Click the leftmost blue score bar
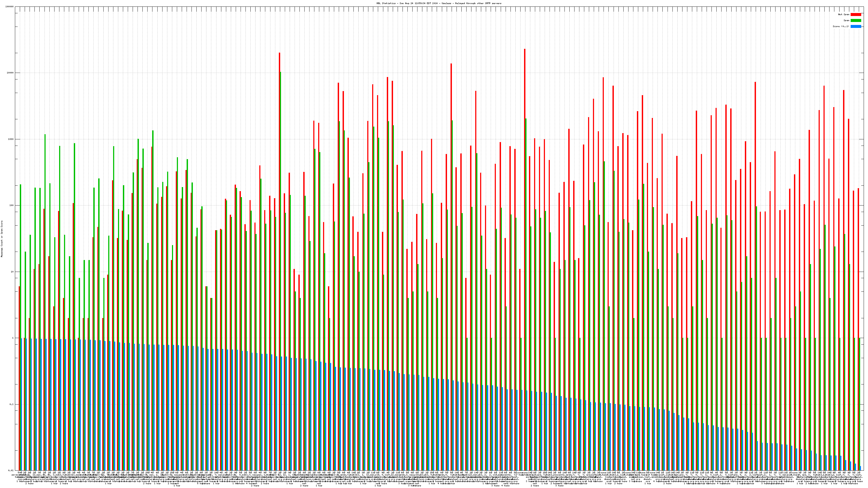 click(x=21, y=404)
